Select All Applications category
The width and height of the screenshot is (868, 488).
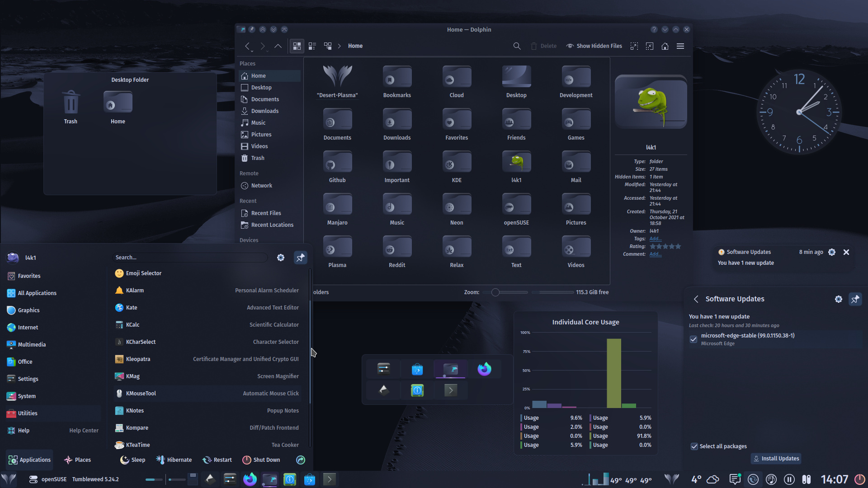click(53, 293)
